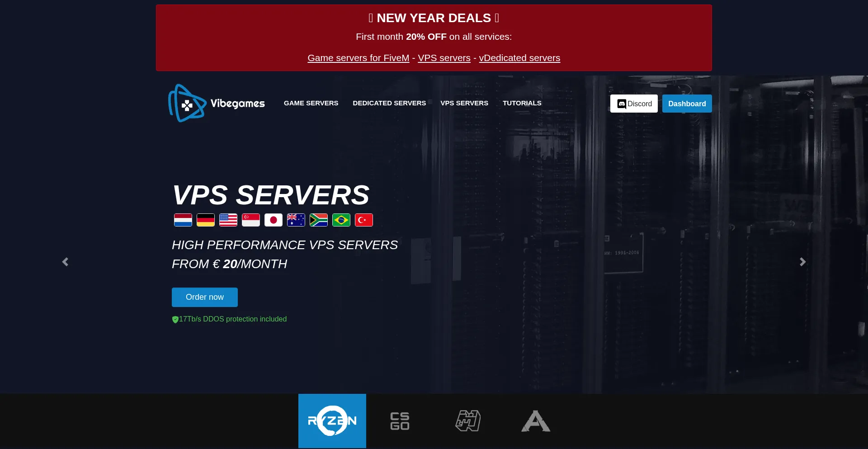The image size is (868, 449).
Task: Select the Australia flag icon
Action: 296,220
